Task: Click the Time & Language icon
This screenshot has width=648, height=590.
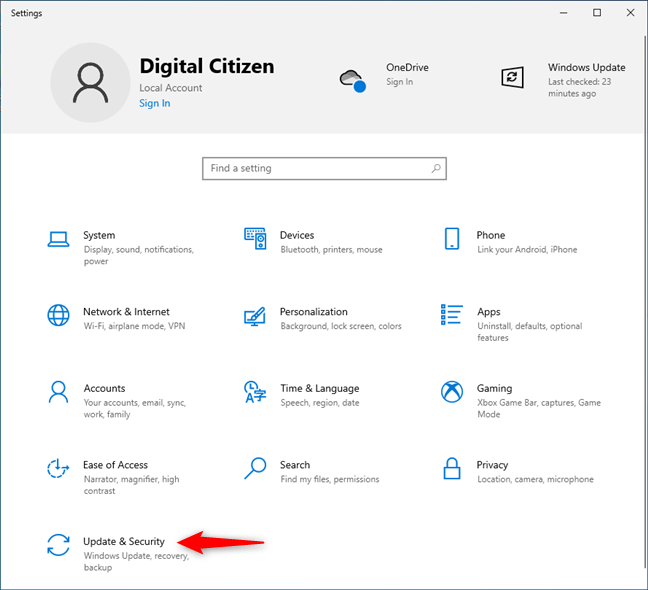Action: 255,392
